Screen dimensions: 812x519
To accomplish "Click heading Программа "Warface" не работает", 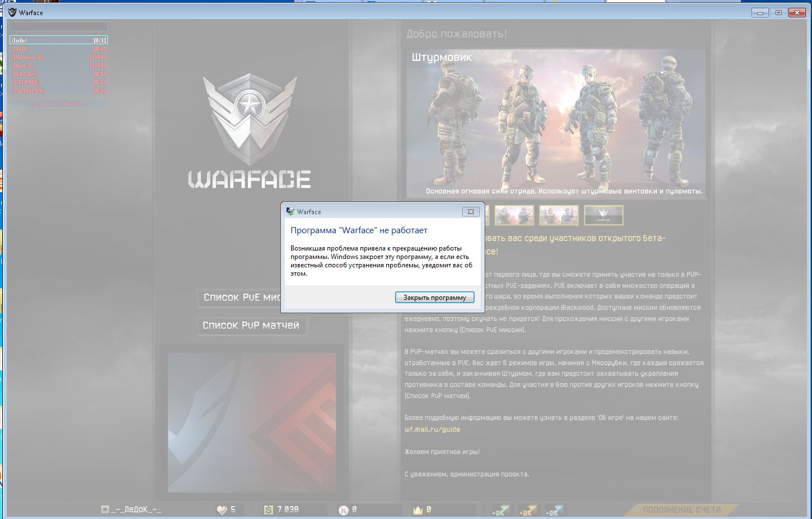I will point(359,230).
